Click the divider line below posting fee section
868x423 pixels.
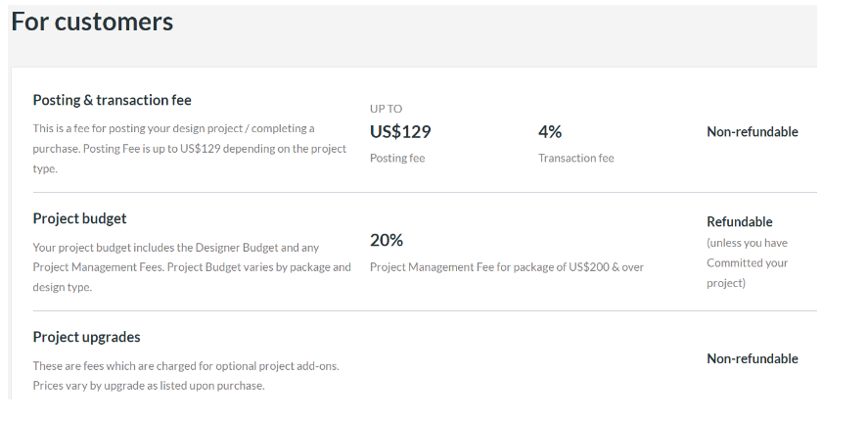(425, 193)
